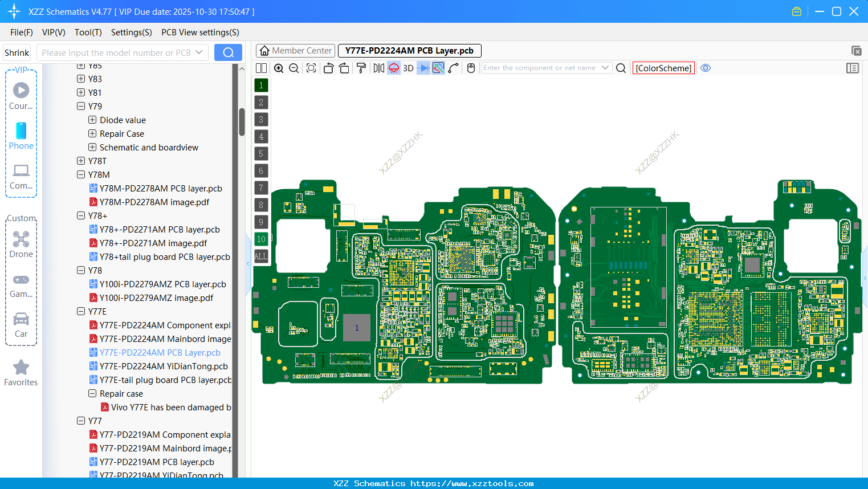This screenshot has width=868, height=489.
Task: Select the Zoom In magnifier tool
Action: pyautogui.click(x=278, y=68)
